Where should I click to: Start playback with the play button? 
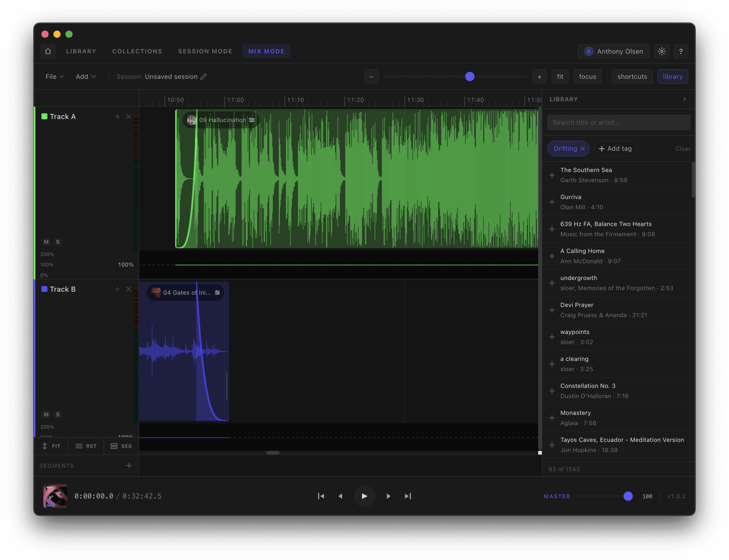(364, 496)
